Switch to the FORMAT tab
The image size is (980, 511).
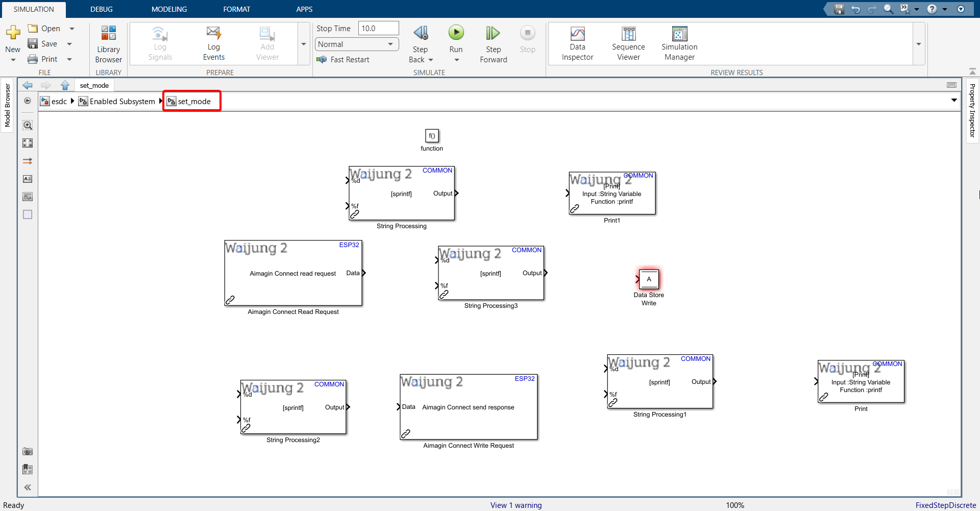[236, 9]
